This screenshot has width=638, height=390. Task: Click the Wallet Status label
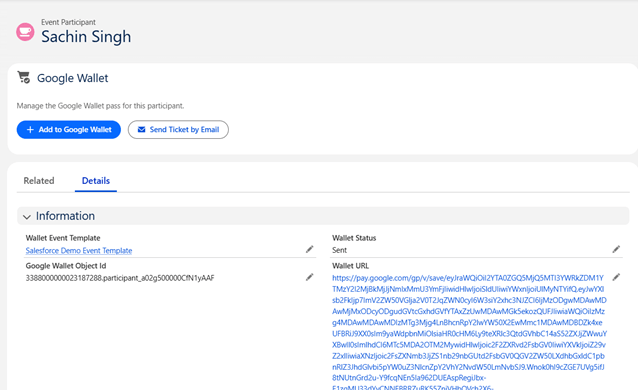[354, 238]
